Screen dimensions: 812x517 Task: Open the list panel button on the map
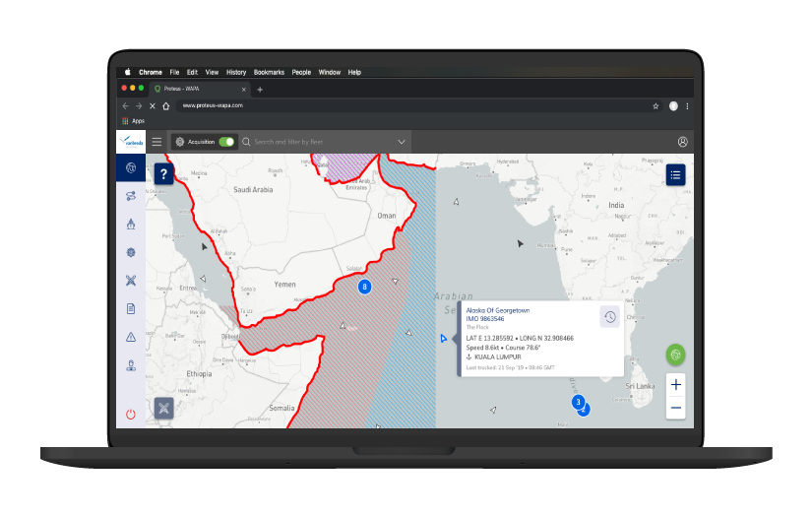(x=675, y=175)
